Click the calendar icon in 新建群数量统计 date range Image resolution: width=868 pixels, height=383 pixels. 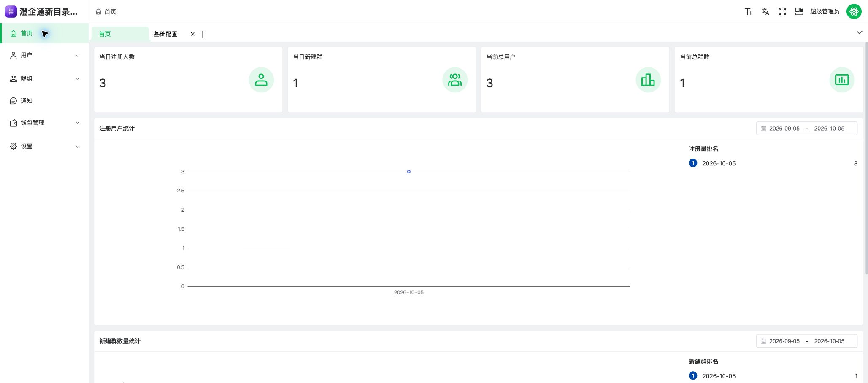(x=763, y=341)
